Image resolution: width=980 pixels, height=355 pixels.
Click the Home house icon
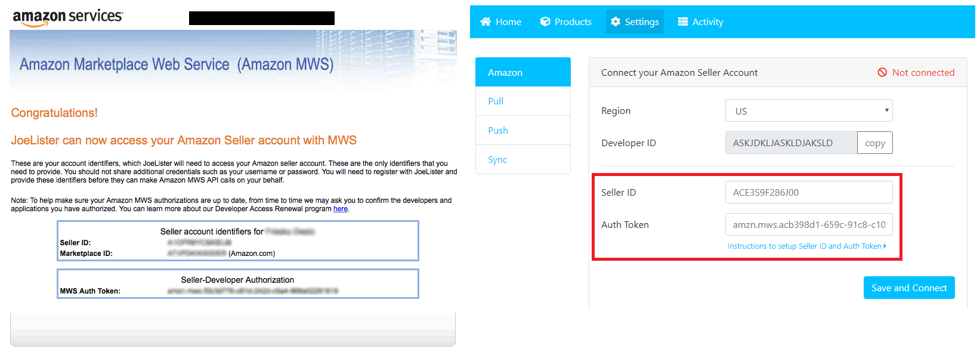[486, 21]
